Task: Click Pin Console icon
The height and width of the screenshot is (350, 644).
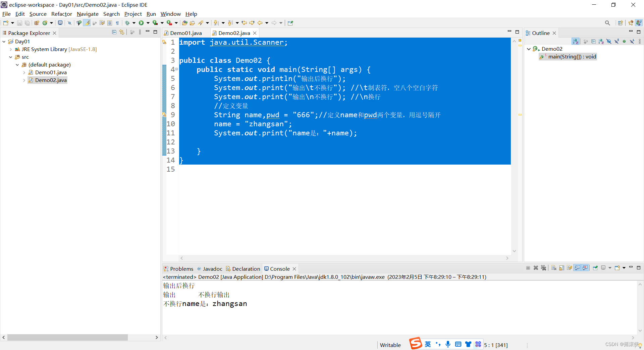Action: [595, 268]
